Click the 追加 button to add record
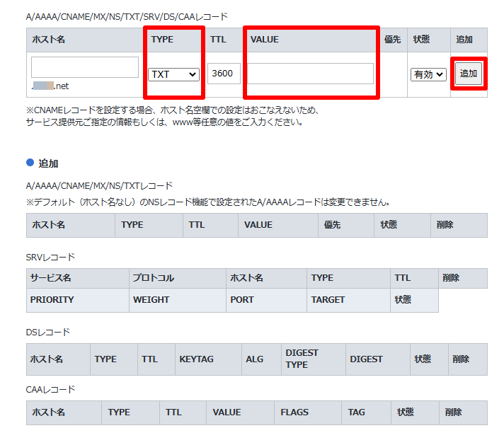 tap(469, 74)
